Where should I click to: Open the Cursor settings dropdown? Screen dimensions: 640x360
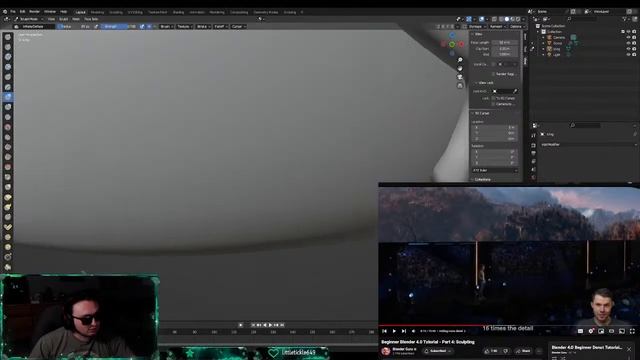coord(238,27)
